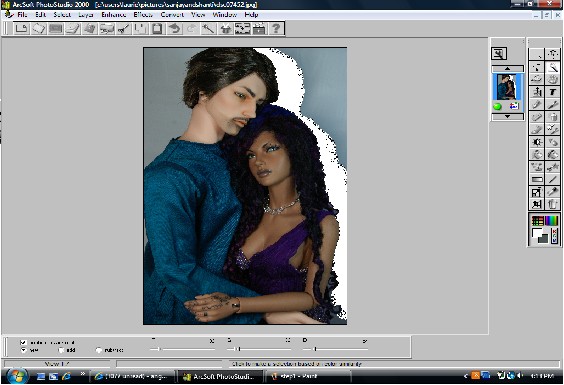Image resolution: width=564 pixels, height=385 pixels.
Task: Select the Line tool
Action: tap(553, 179)
